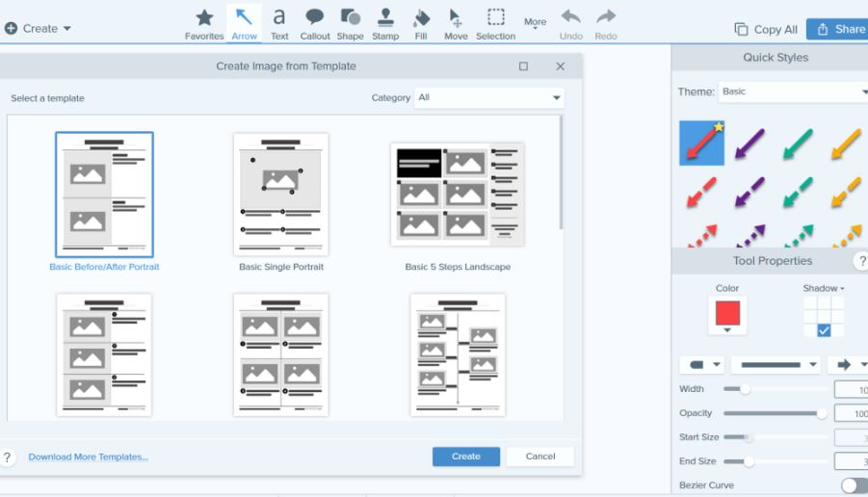This screenshot has width=868, height=497.
Task: Click the Opacity value field
Action: click(852, 413)
